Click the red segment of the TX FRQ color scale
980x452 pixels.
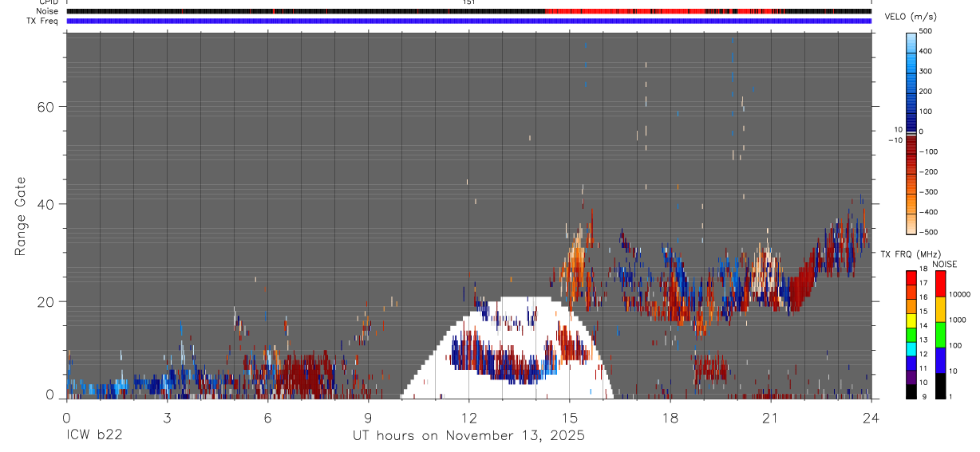(911, 277)
